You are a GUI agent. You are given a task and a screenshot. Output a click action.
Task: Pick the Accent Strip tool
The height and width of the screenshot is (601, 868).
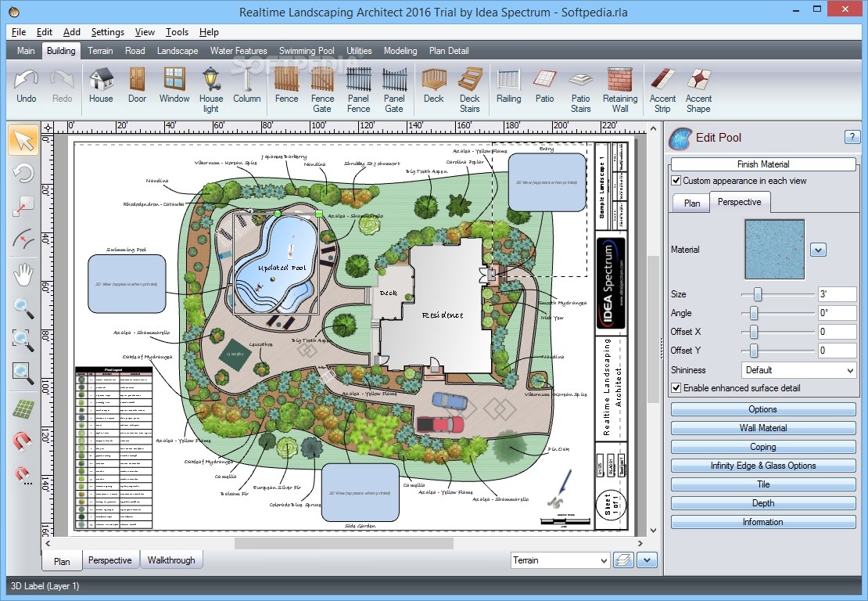click(662, 90)
